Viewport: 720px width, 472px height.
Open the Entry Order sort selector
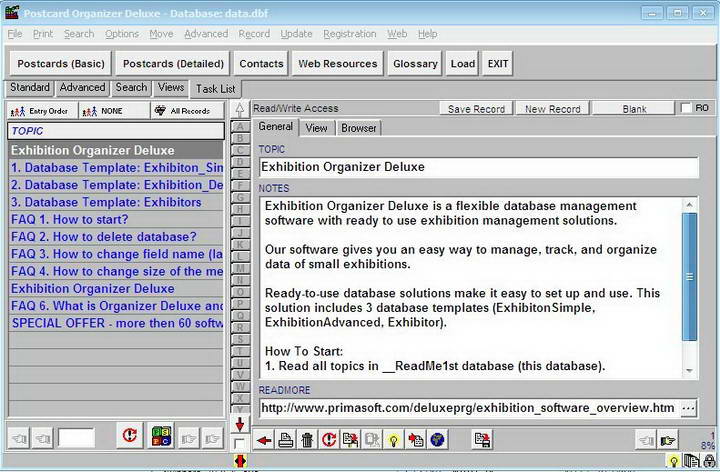(x=42, y=111)
